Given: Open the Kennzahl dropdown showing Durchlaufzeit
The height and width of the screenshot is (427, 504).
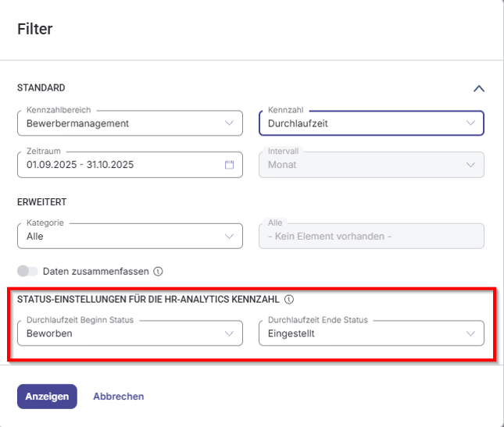Looking at the screenshot, I should point(370,123).
